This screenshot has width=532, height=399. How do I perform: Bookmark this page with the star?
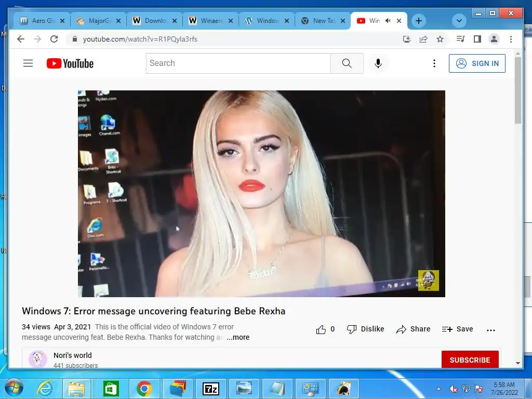coord(440,39)
